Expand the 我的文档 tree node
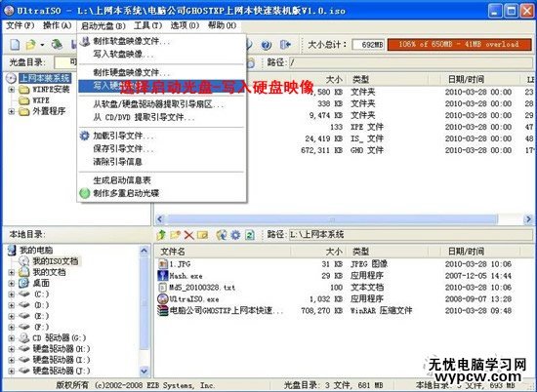The height and width of the screenshot is (392, 537). pos(12,272)
